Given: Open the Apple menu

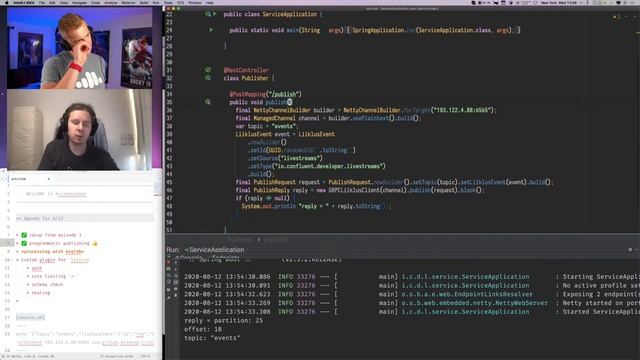Looking at the screenshot, I should point(6,2).
